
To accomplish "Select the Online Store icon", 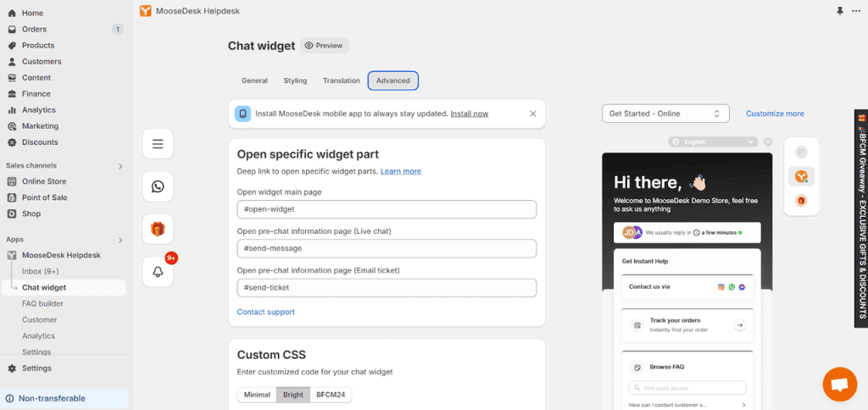I will coord(12,181).
